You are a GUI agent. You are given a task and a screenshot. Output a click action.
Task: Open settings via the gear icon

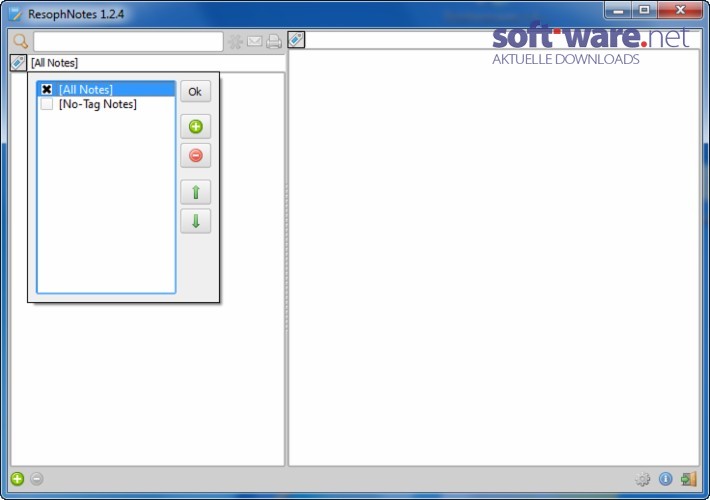(x=642, y=479)
